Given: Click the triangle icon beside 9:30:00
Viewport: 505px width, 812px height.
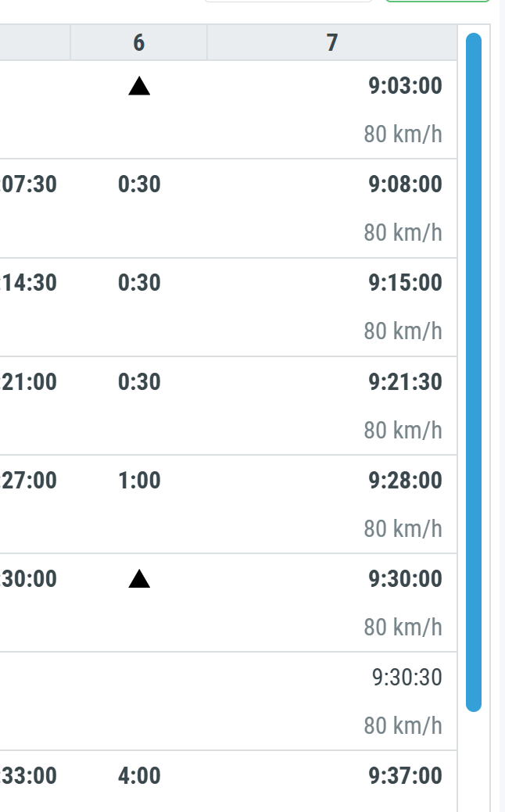Looking at the screenshot, I should tap(139, 579).
